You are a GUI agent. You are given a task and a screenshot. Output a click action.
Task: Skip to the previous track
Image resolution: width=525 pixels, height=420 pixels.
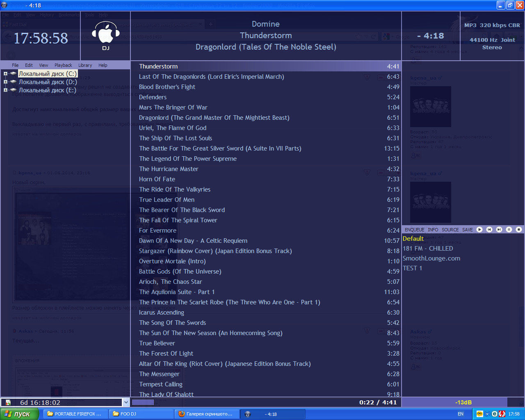pos(489,230)
